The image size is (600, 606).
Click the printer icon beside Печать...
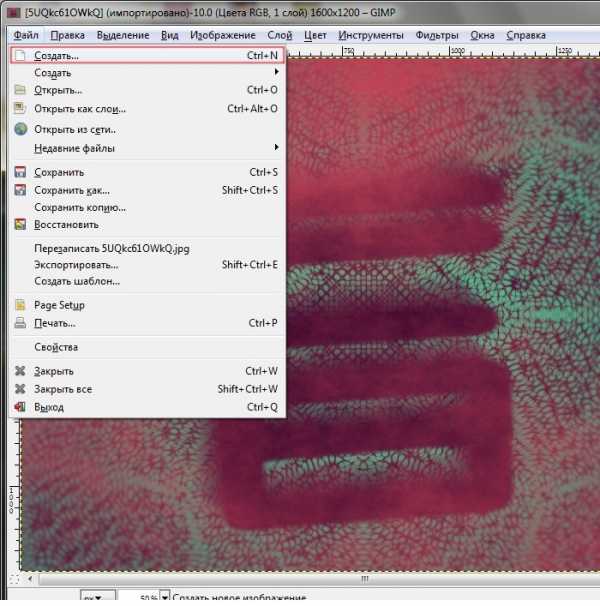(20, 323)
